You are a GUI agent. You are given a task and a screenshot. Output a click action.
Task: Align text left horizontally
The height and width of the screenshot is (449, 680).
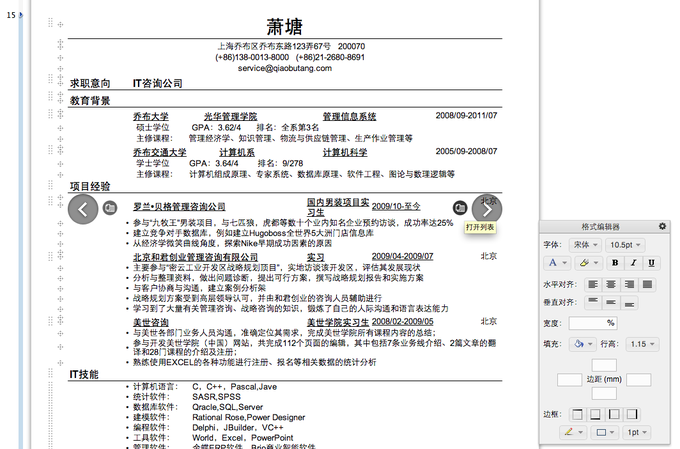point(593,285)
